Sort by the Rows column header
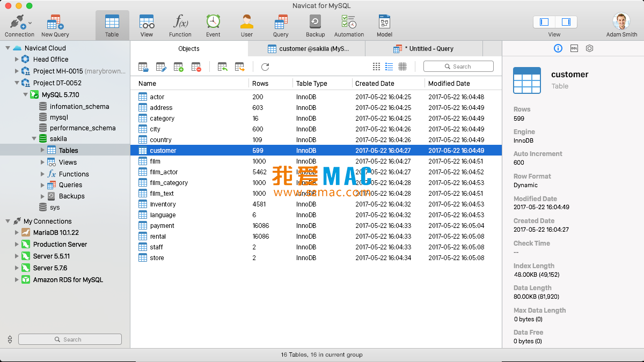 [x=271, y=84]
